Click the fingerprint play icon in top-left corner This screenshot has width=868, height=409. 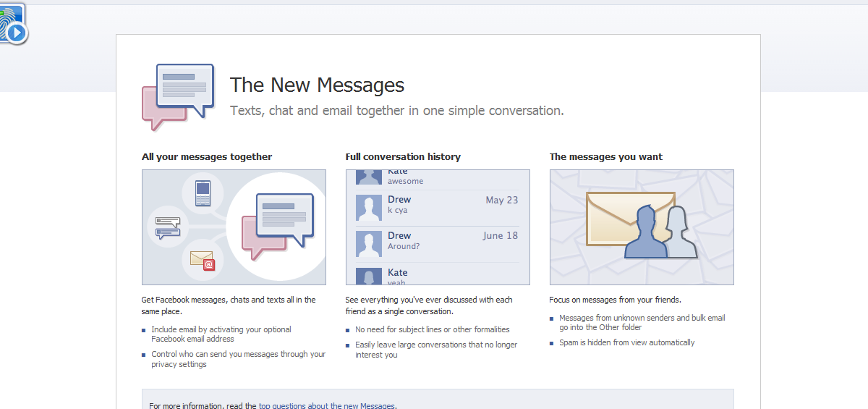click(x=13, y=24)
